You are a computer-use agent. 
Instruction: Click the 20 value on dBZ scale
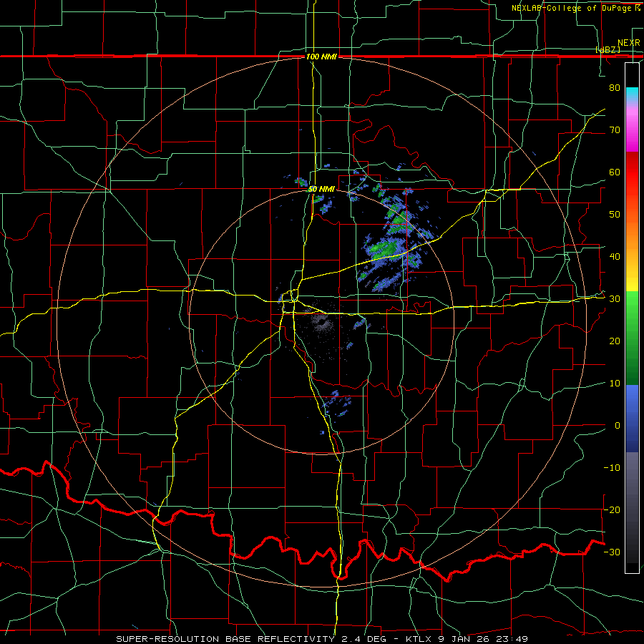615,341
